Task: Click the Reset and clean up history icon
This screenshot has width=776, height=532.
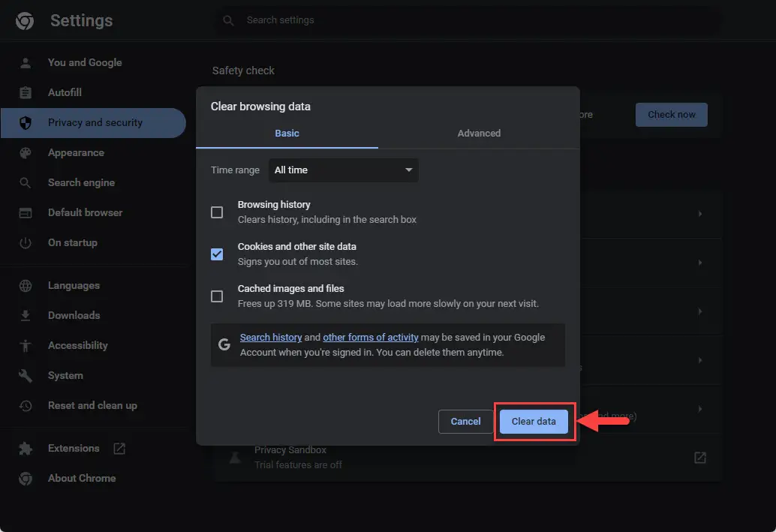Action: tap(26, 406)
